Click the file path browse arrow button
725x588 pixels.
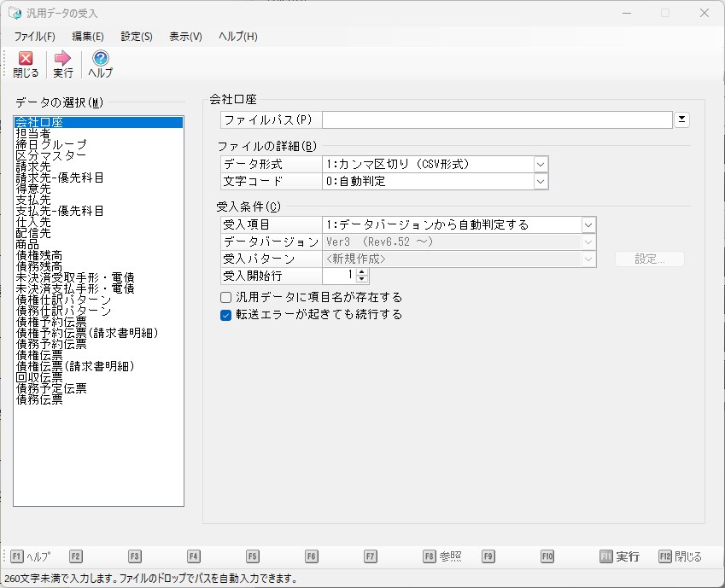681,119
